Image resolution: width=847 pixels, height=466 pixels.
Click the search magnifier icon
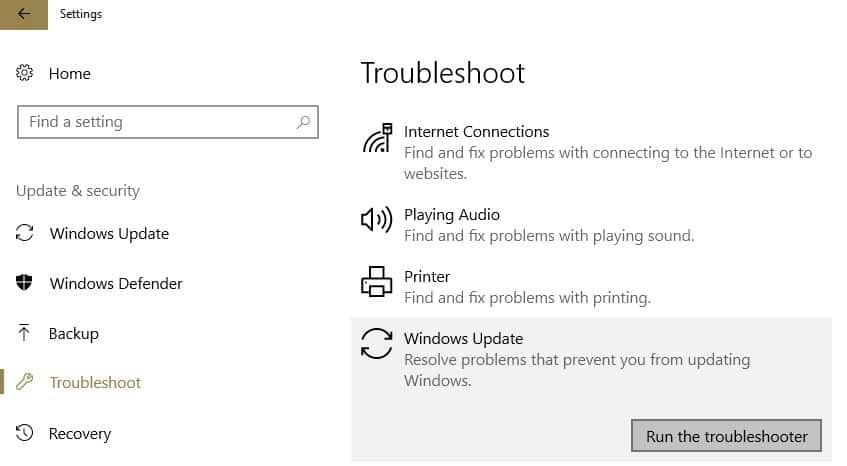click(x=303, y=122)
